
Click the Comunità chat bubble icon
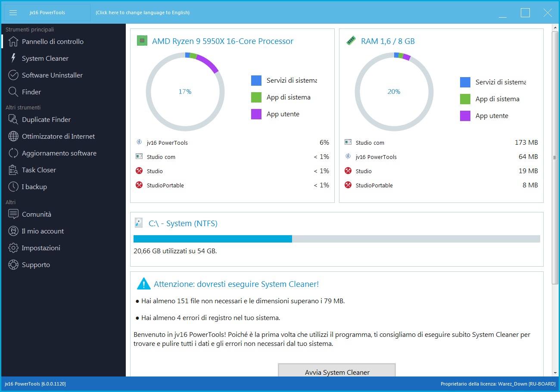tap(13, 214)
